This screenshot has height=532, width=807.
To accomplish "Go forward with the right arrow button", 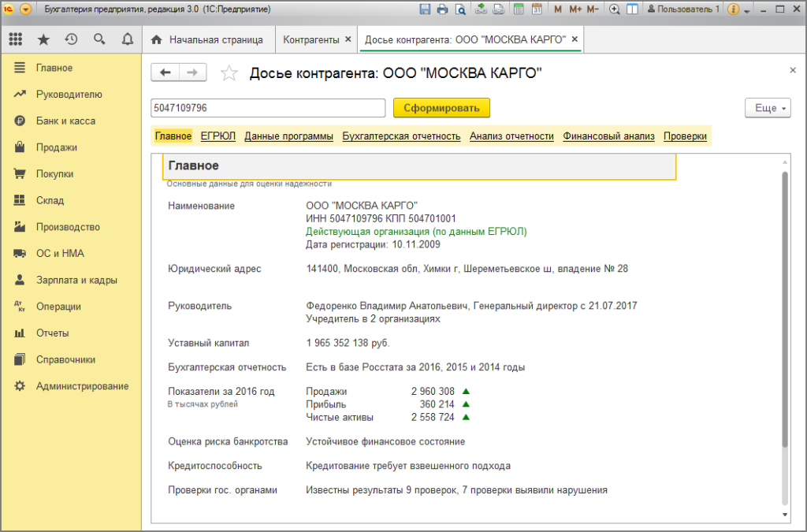I will tap(192, 73).
